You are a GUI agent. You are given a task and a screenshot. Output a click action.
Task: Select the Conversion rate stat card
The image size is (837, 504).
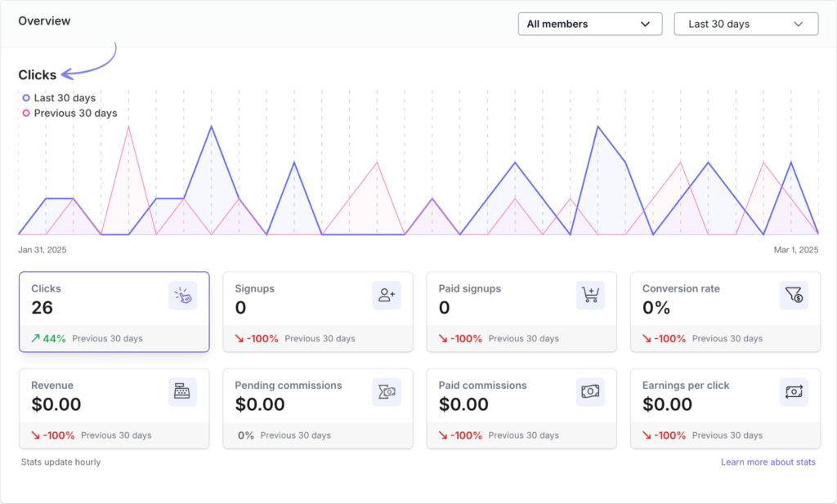[726, 312]
